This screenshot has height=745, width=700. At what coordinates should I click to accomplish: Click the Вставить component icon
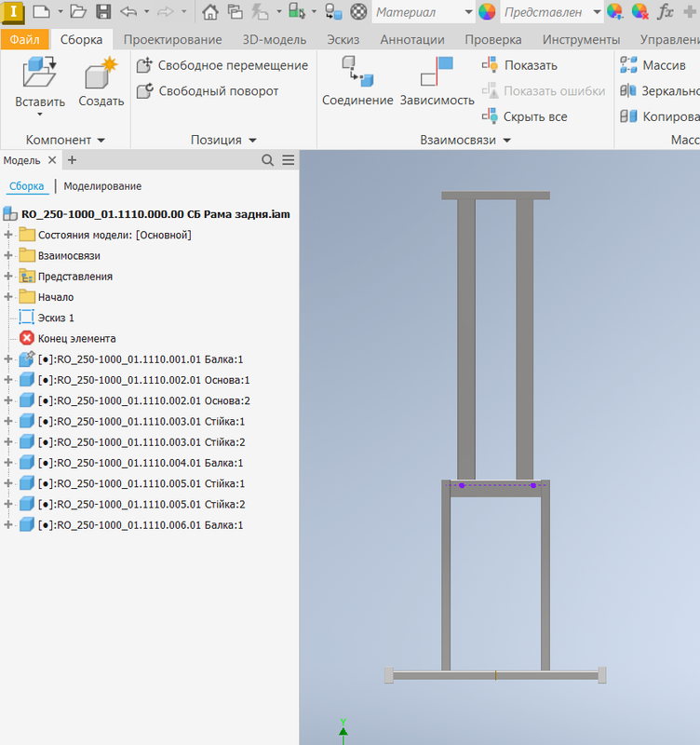coord(40,72)
